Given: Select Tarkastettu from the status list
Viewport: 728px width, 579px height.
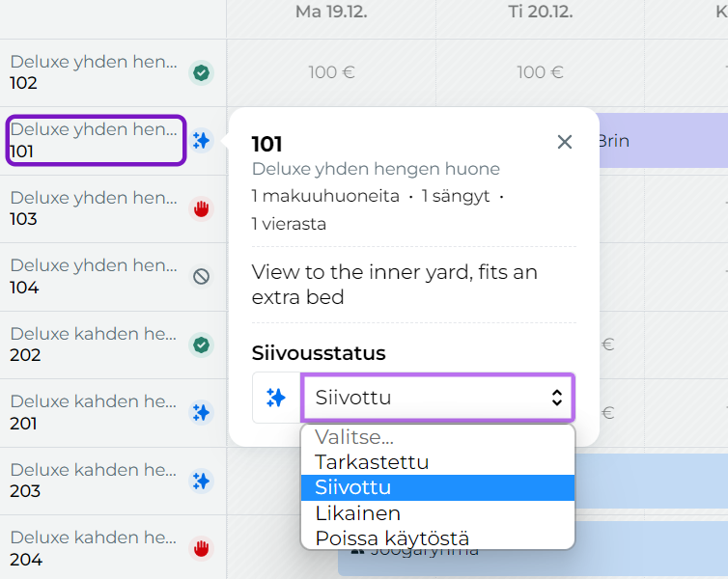Looking at the screenshot, I should click(x=372, y=462).
